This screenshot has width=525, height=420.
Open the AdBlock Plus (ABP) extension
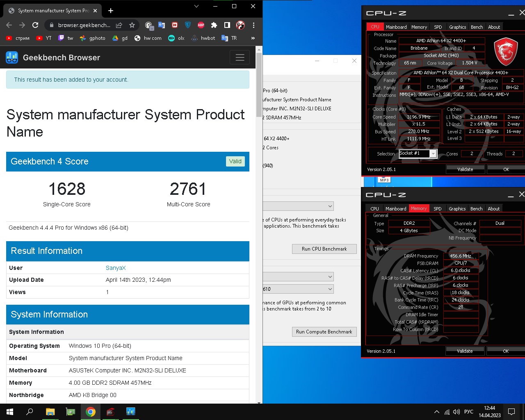[201, 25]
